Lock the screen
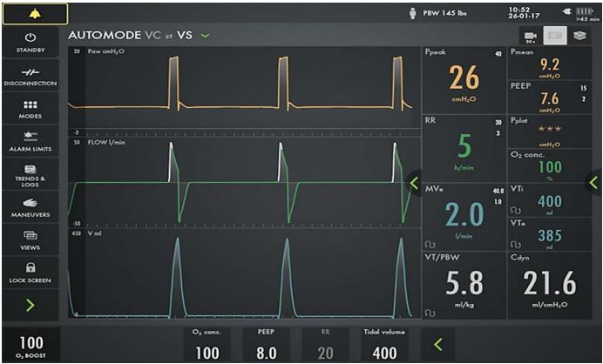 coord(30,273)
